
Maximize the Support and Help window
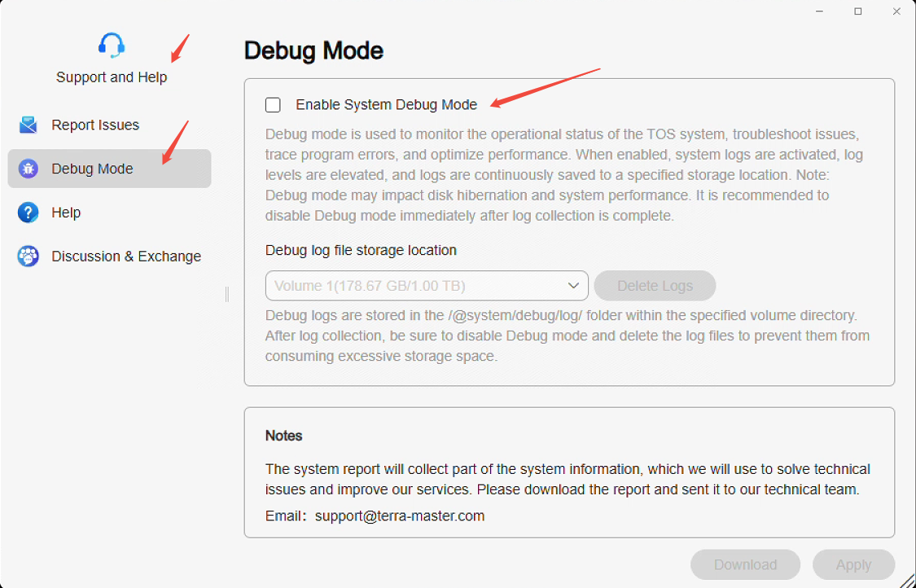click(x=858, y=11)
